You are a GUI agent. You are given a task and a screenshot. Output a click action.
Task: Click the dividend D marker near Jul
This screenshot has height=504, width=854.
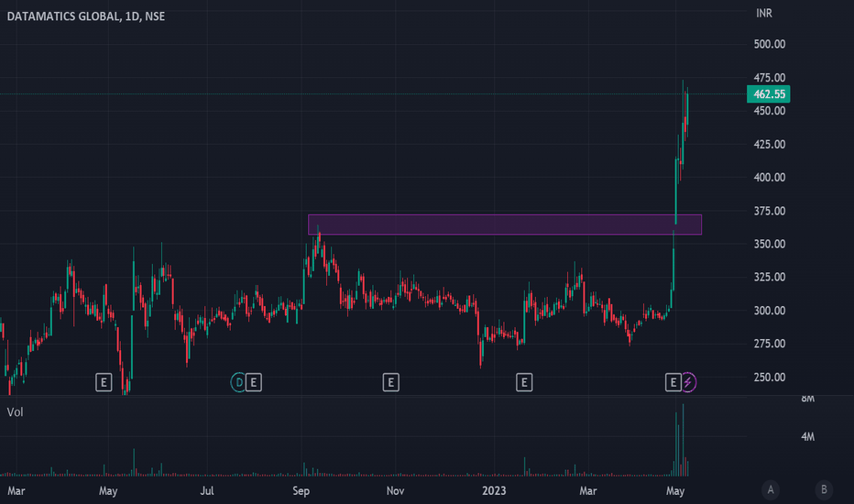click(238, 382)
